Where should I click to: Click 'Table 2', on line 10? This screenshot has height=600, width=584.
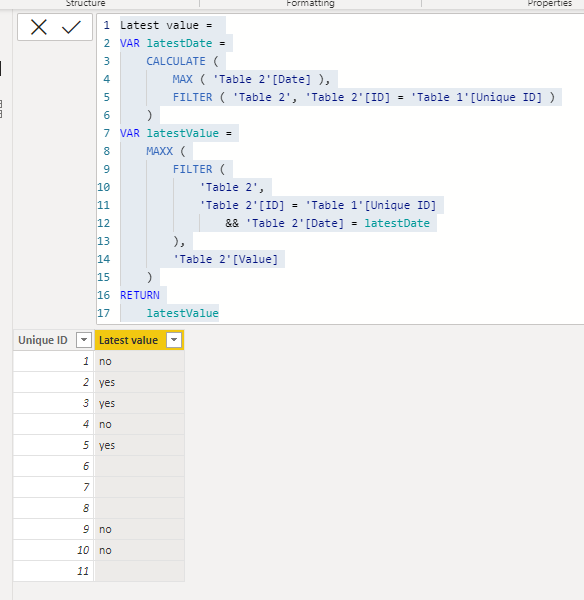pyautogui.click(x=232, y=187)
